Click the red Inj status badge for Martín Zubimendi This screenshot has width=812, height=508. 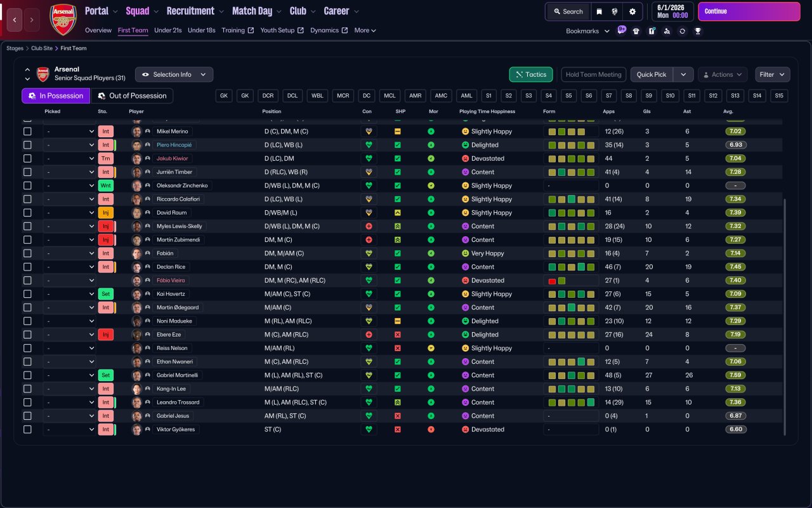(x=105, y=240)
